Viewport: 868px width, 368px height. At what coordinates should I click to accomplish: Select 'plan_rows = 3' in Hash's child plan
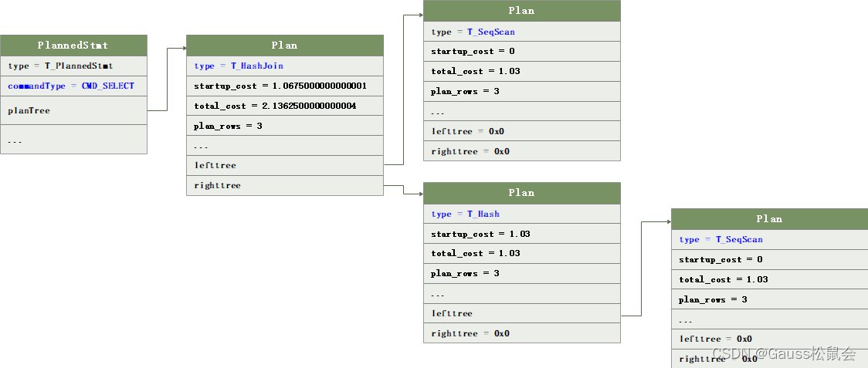(x=769, y=299)
